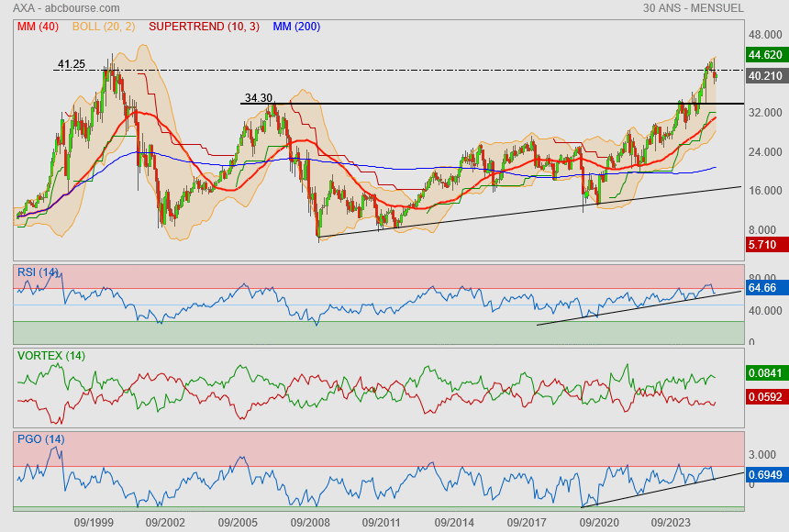Click the grey 40.210 price tag
This screenshot has height=532, width=789.
pyautogui.click(x=764, y=75)
